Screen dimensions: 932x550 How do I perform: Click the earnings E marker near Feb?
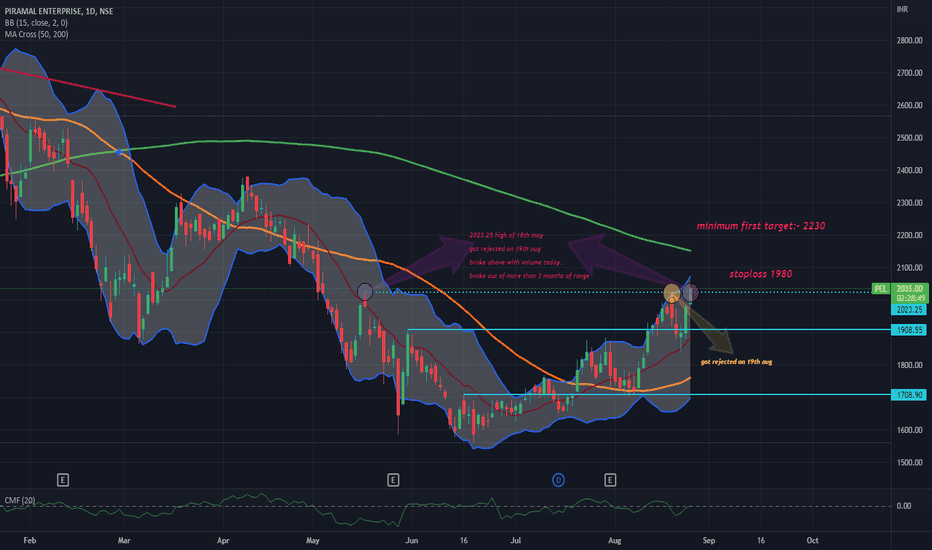click(63, 480)
